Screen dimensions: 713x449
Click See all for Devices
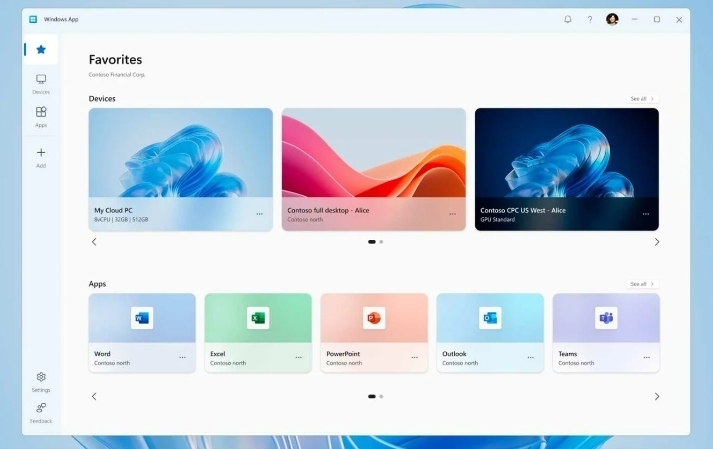pos(642,99)
